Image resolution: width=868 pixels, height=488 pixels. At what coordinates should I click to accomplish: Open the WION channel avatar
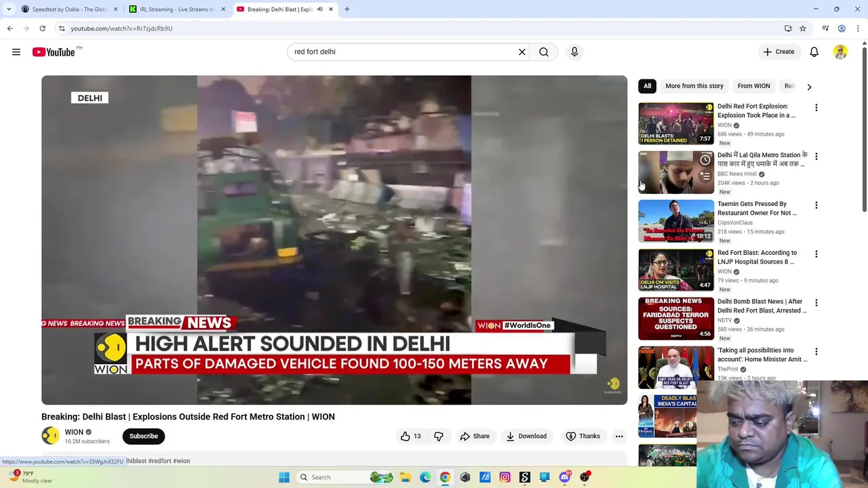point(50,436)
